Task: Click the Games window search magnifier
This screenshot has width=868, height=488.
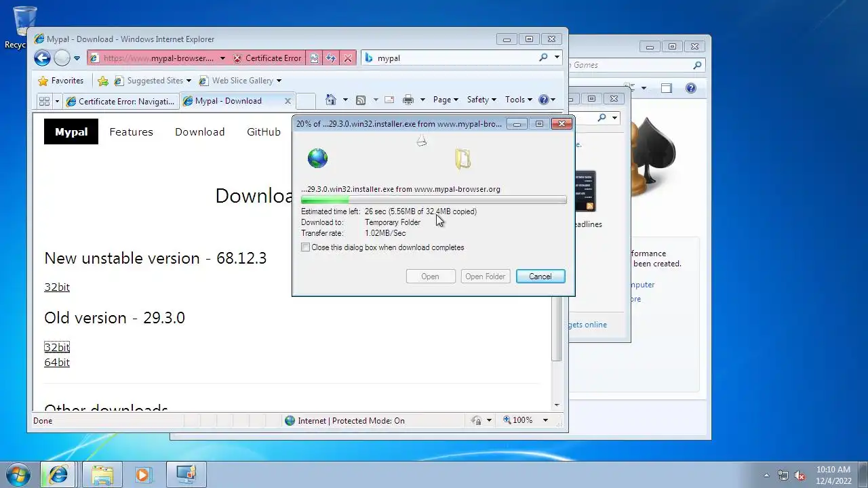Action: (x=697, y=66)
